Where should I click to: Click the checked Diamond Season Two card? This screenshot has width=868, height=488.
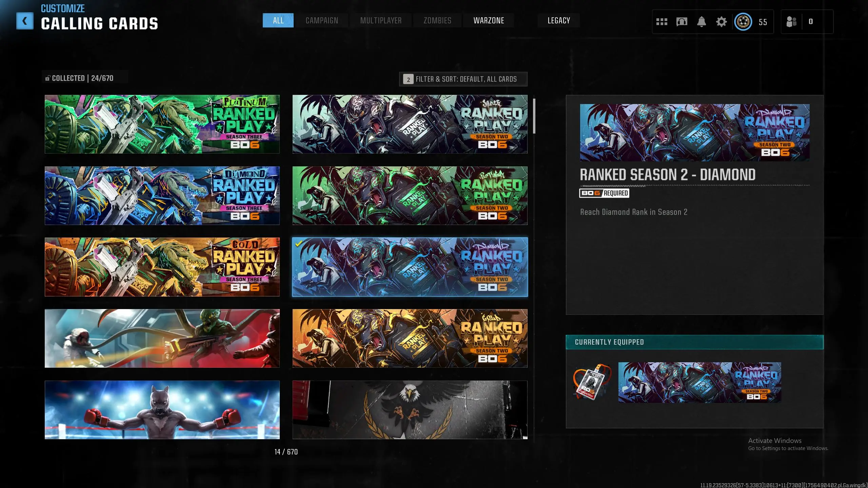coord(410,267)
